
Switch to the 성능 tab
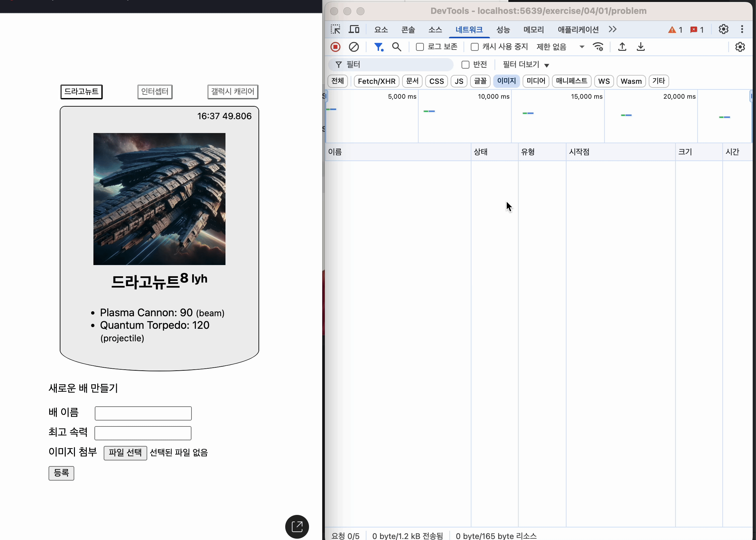503,30
